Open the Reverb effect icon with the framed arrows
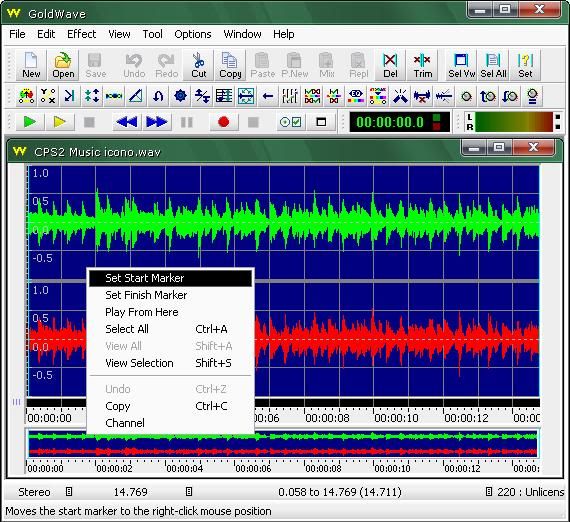Viewport: 570px width, 522px height. click(x=246, y=96)
